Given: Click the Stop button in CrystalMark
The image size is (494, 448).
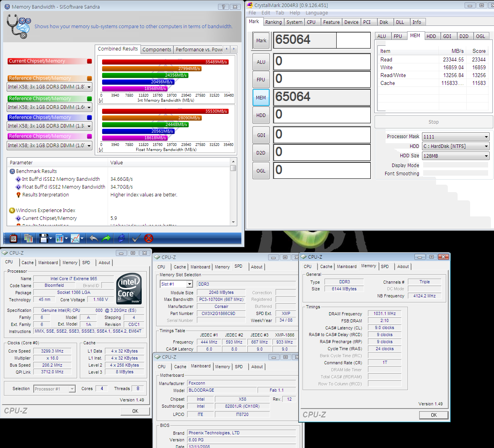Looking at the screenshot, I should pos(433,122).
